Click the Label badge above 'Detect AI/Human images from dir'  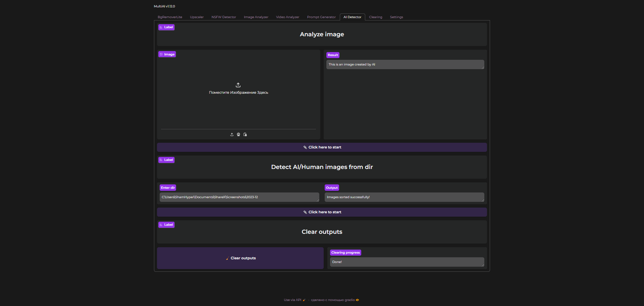166,160
